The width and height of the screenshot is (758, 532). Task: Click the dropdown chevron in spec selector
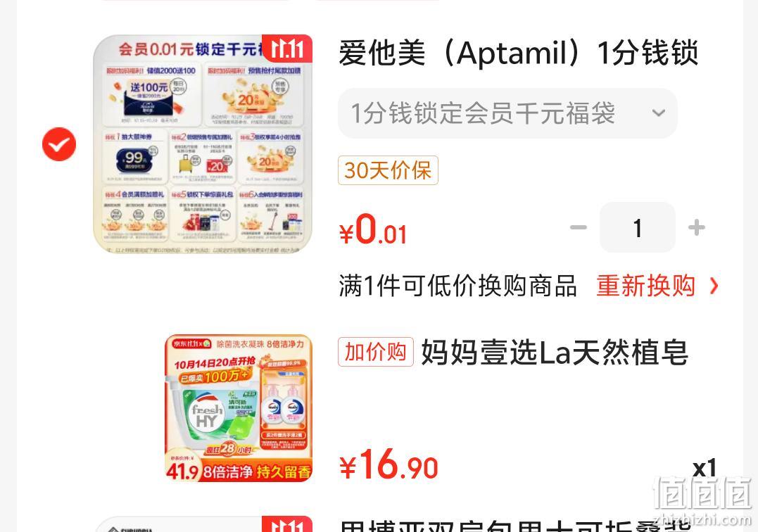pyautogui.click(x=658, y=113)
